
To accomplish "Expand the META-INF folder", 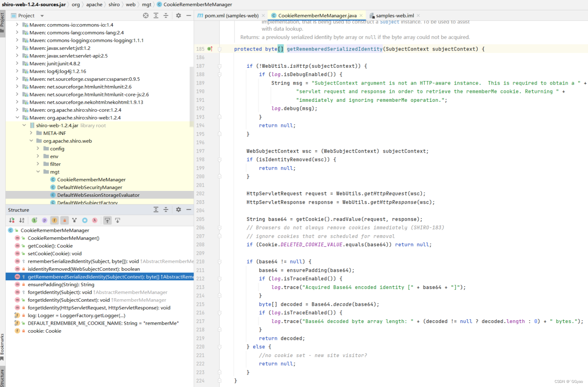I will pyautogui.click(x=31, y=133).
